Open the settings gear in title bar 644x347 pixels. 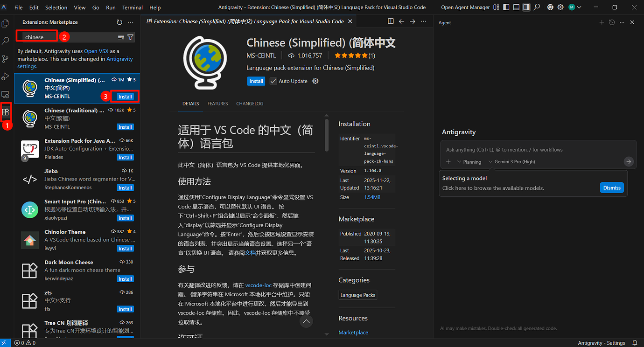tap(560, 7)
